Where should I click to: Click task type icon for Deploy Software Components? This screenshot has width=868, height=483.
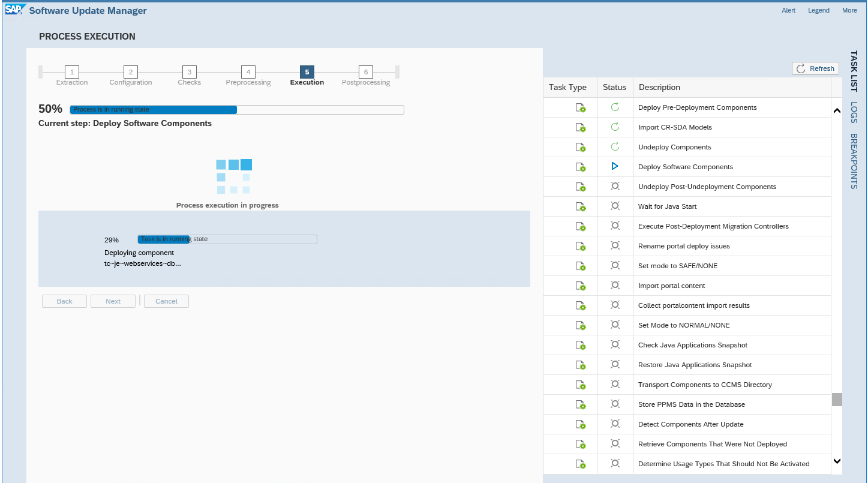(581, 167)
